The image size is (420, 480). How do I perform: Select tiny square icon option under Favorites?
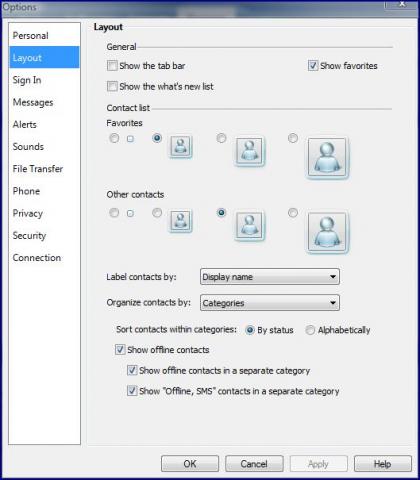pos(114,138)
